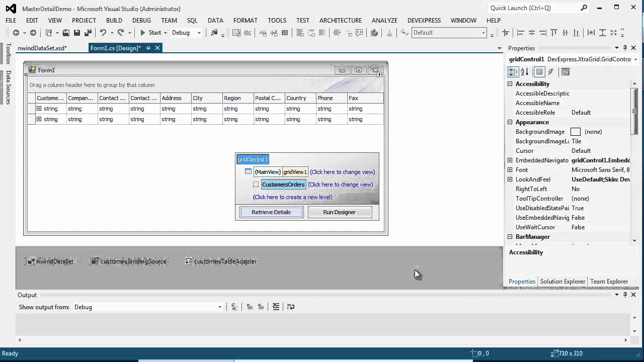Click the Make Same Height icon
Image resolution: width=644 pixels, height=362 pixels.
(x=602, y=33)
